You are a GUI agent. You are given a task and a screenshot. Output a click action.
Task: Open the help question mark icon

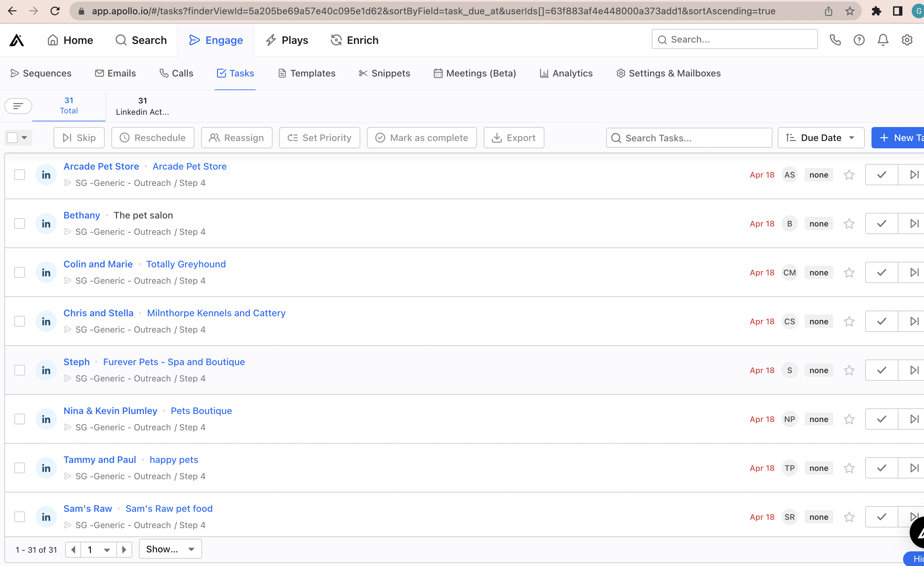(859, 40)
